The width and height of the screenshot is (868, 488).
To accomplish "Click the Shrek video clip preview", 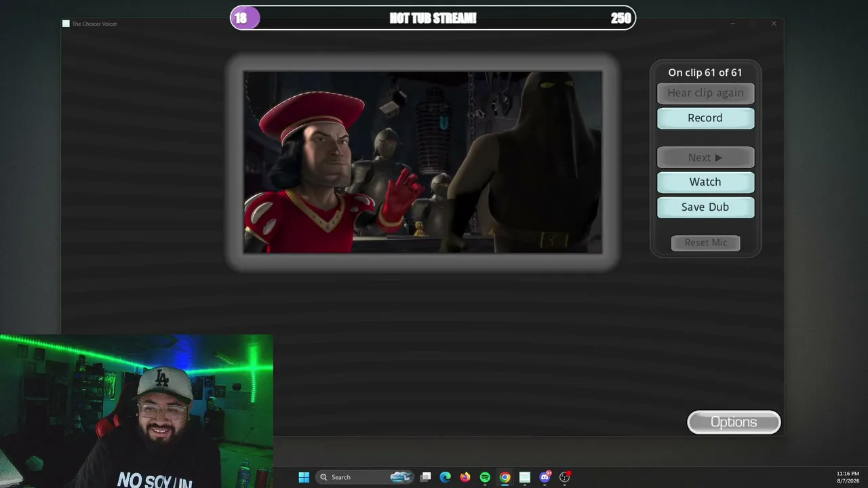I will click(x=422, y=162).
